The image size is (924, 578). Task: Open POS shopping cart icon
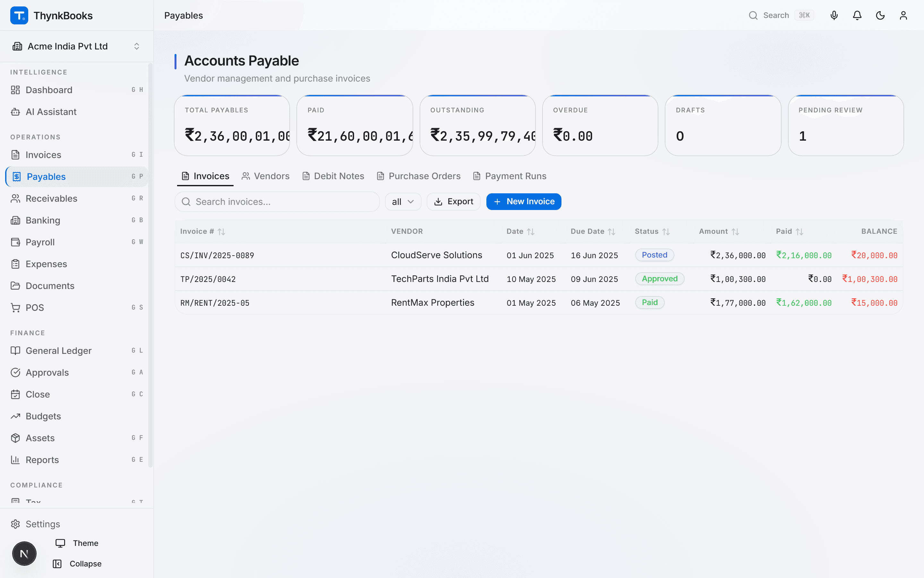pyautogui.click(x=15, y=307)
